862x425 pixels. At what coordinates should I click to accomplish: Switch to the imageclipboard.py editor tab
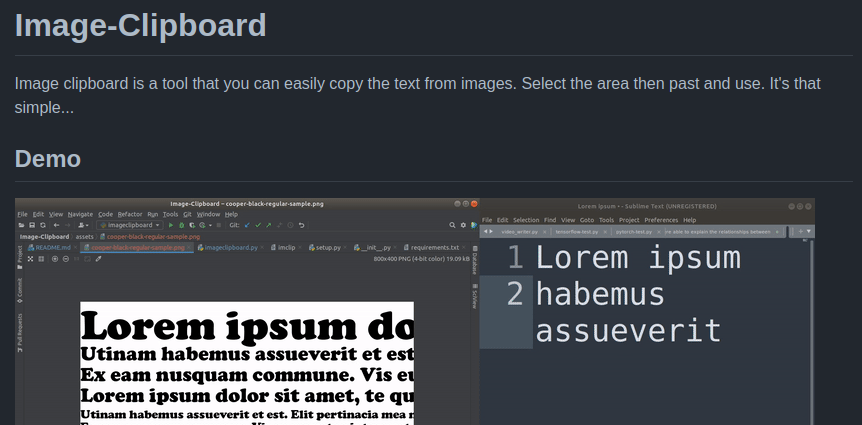pos(230,247)
